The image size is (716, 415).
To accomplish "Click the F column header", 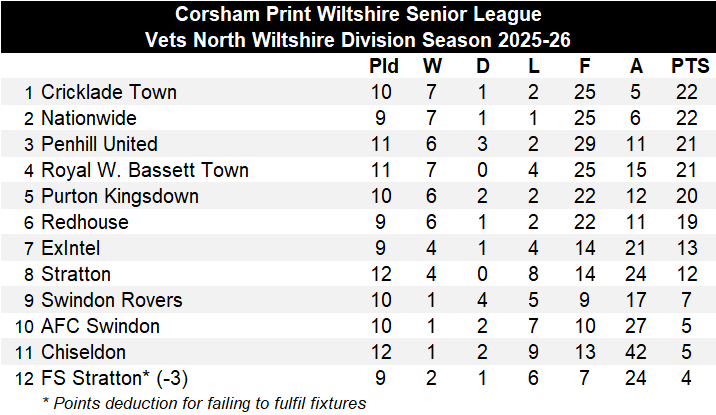I will [x=585, y=67].
